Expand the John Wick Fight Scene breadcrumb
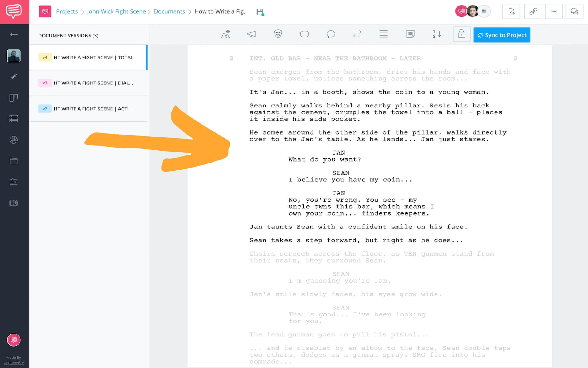The image size is (588, 368). (116, 11)
